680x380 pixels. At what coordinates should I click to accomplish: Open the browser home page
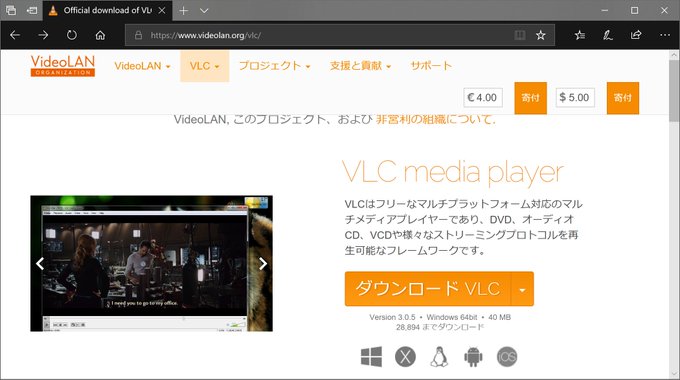click(100, 35)
